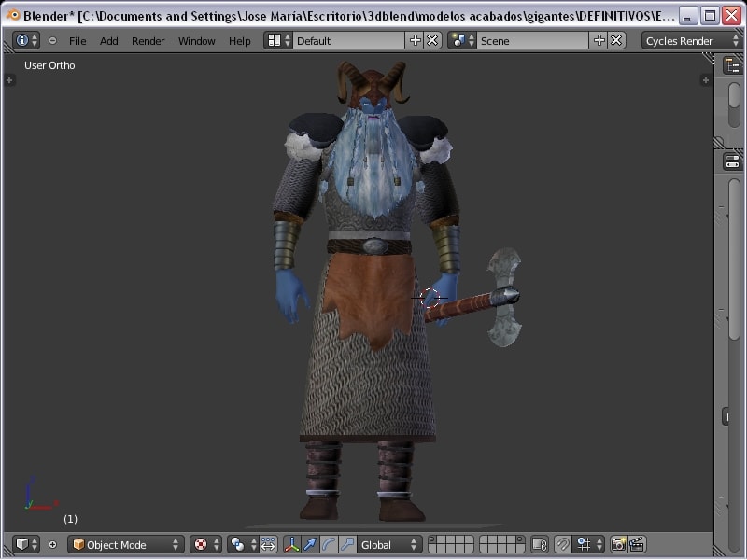This screenshot has width=747, height=560.
Task: Enable the rotate manipulator arc
Action: coord(329,544)
